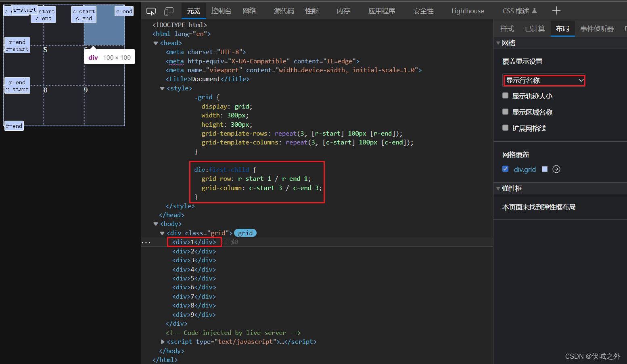627x364 pixels.
Task: Open the Memory tab
Action: pyautogui.click(x=343, y=11)
